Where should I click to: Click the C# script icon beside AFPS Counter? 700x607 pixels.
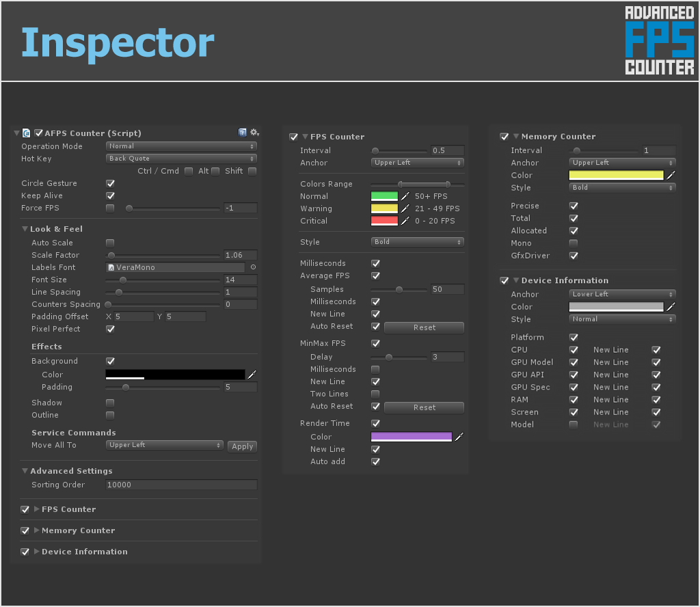pos(27,133)
